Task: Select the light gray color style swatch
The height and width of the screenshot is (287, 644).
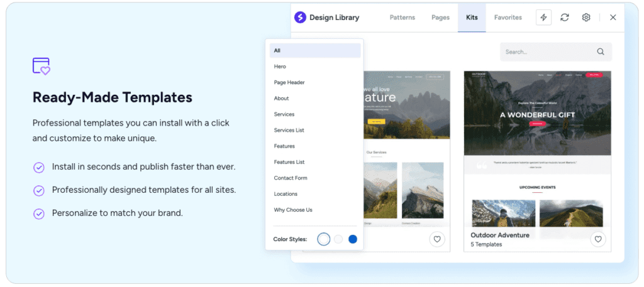Action: 338,239
